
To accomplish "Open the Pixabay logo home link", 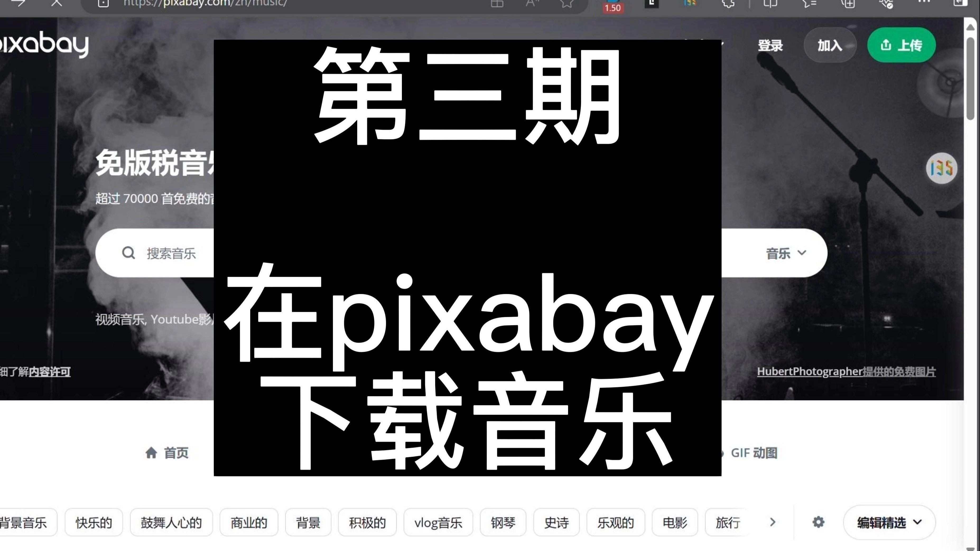I will tap(44, 44).
